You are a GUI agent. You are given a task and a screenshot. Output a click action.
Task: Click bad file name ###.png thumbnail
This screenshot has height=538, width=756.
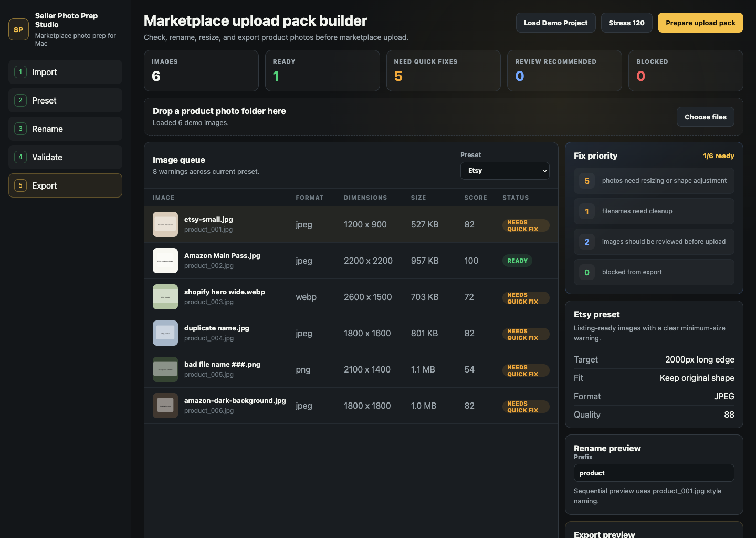click(x=165, y=369)
